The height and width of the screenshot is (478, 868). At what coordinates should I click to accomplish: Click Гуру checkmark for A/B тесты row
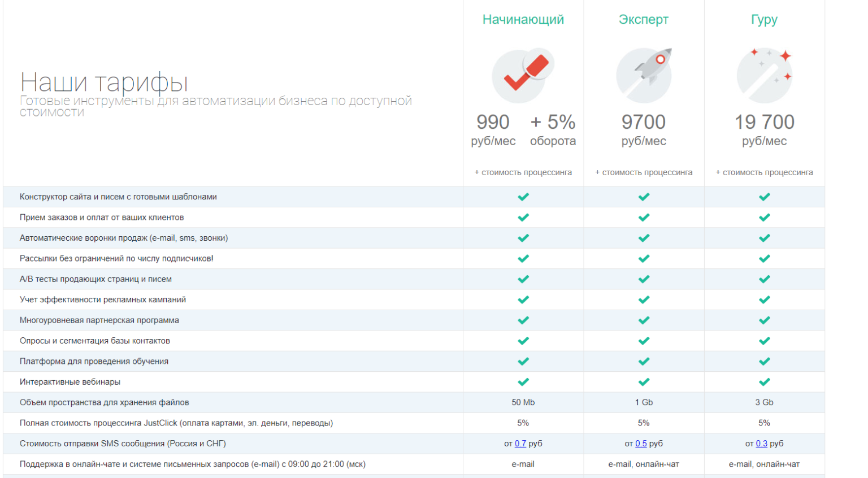765,279
